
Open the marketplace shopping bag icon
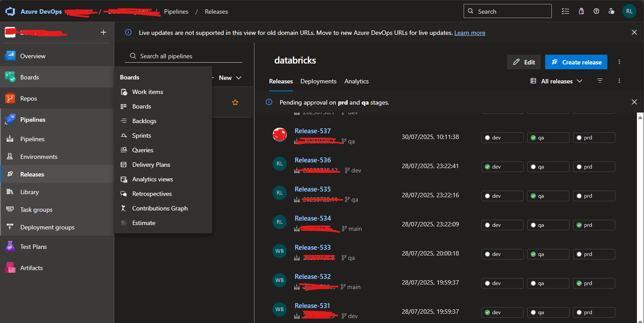click(581, 11)
